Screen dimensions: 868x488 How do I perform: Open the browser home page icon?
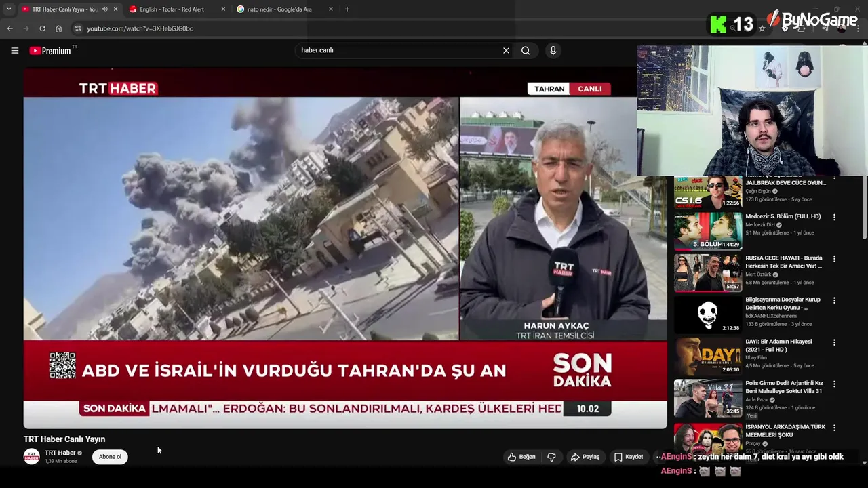(x=58, y=28)
